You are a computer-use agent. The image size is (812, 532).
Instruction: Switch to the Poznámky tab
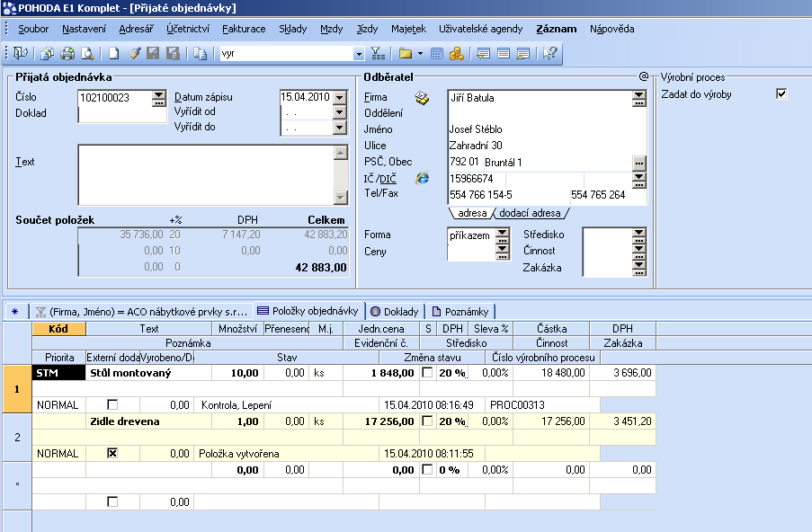pyautogui.click(x=460, y=312)
